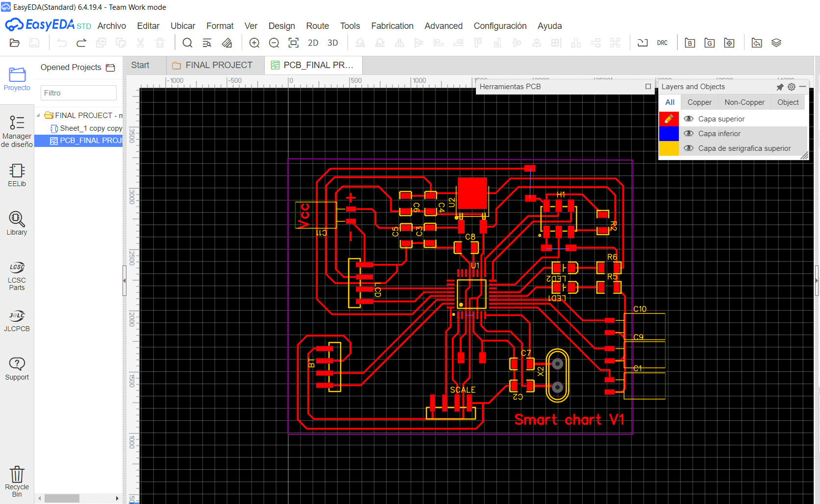Open the 2D preview

[x=313, y=43]
